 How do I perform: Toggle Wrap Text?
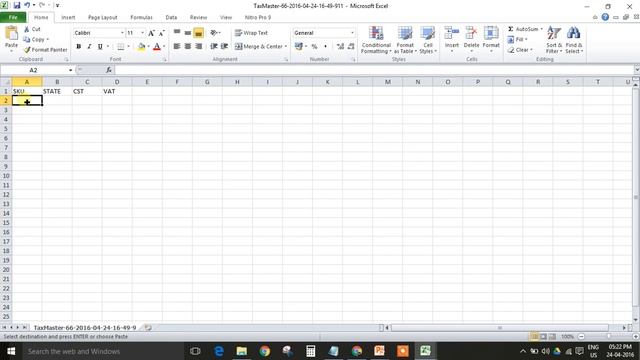pyautogui.click(x=251, y=33)
